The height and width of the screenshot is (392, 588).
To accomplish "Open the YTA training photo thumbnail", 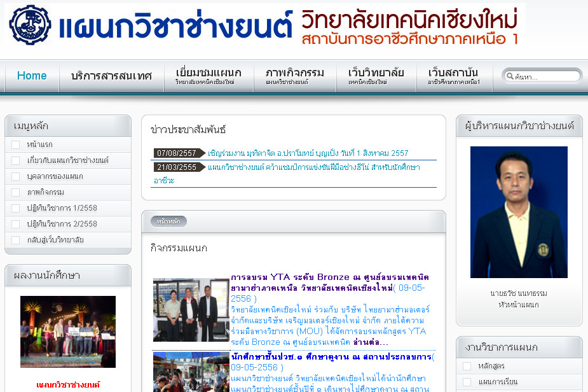I will click(191, 310).
